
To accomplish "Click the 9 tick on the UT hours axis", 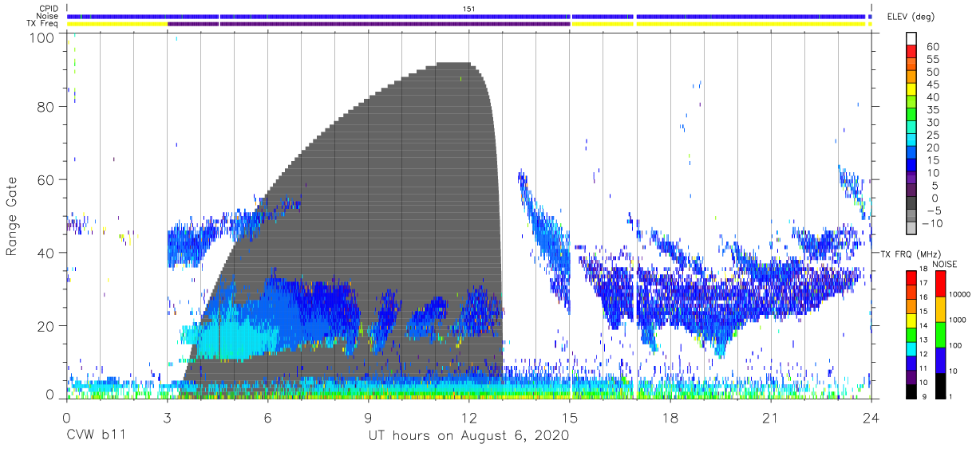I will coord(369,417).
